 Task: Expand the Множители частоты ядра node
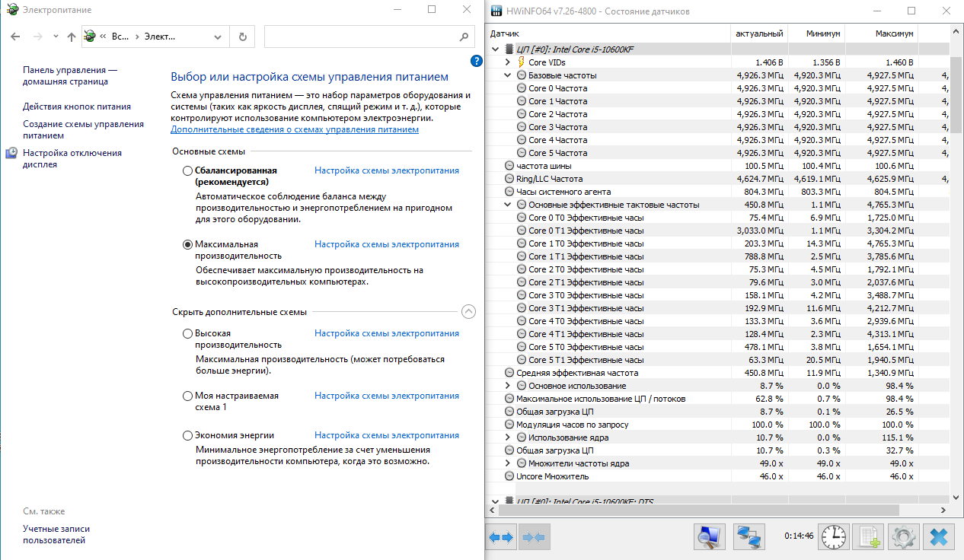point(508,463)
